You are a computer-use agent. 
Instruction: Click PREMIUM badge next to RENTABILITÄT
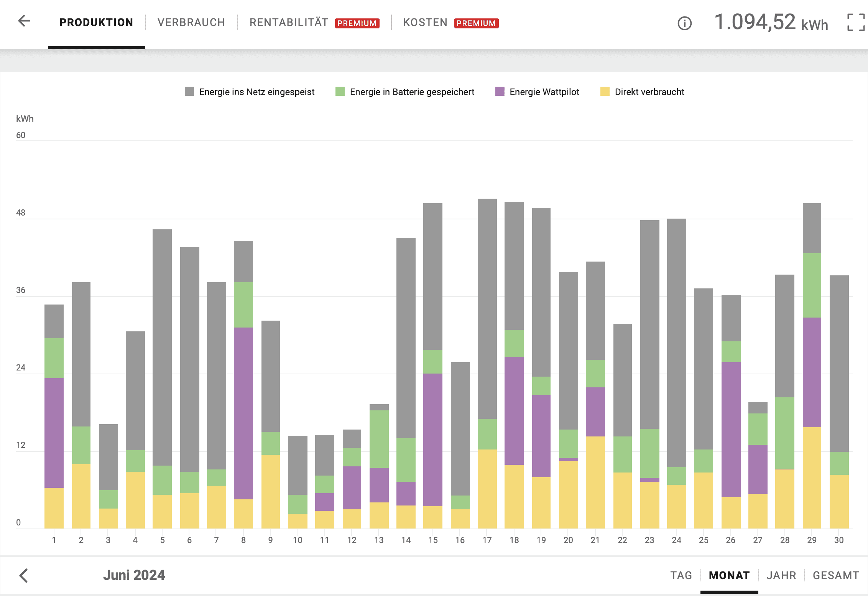357,23
